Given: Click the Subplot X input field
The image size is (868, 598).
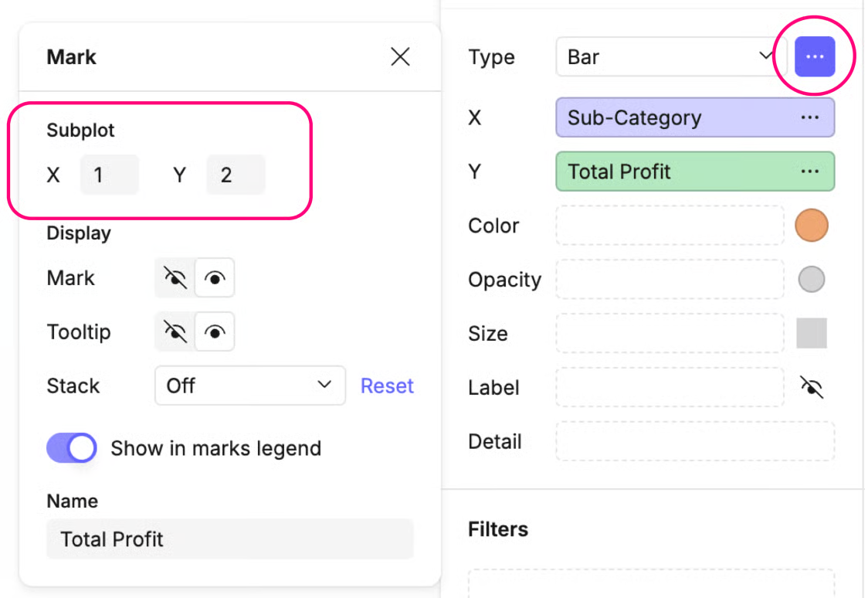Looking at the screenshot, I should click(110, 175).
